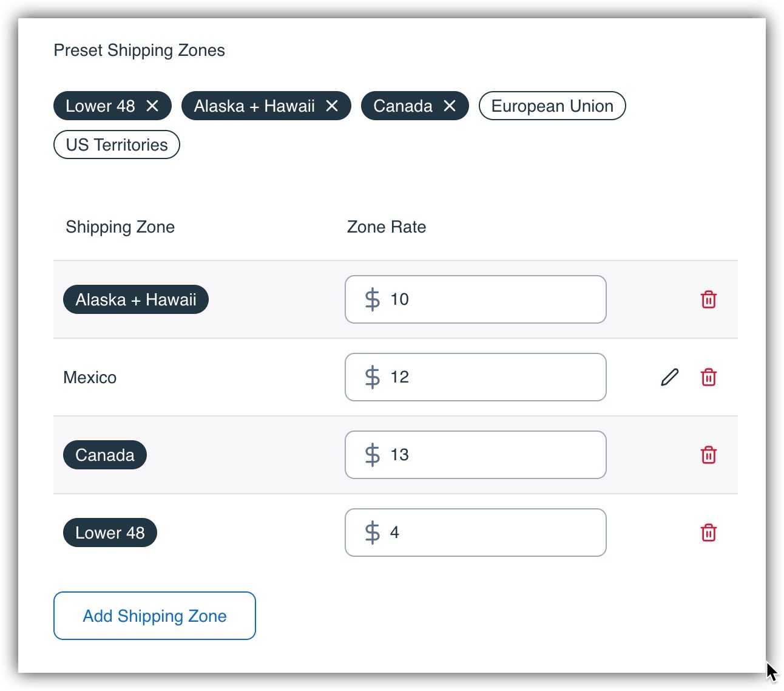Edit the Mexico zone with pencil icon
784x691 pixels.
[669, 377]
